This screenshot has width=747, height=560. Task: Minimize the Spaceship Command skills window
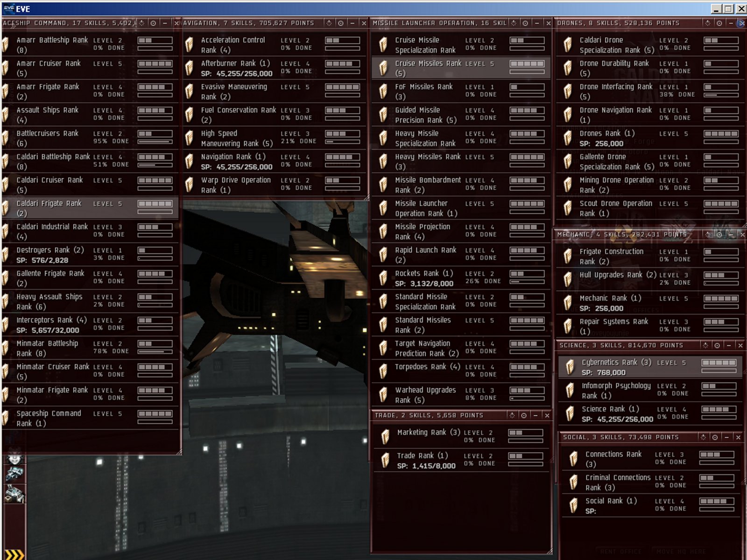tap(165, 23)
